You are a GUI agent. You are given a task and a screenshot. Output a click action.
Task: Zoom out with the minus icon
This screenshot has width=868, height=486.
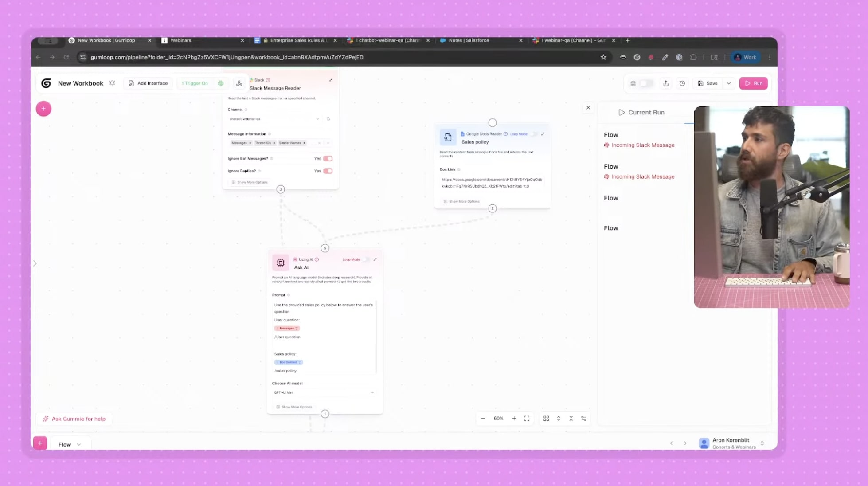(483, 419)
